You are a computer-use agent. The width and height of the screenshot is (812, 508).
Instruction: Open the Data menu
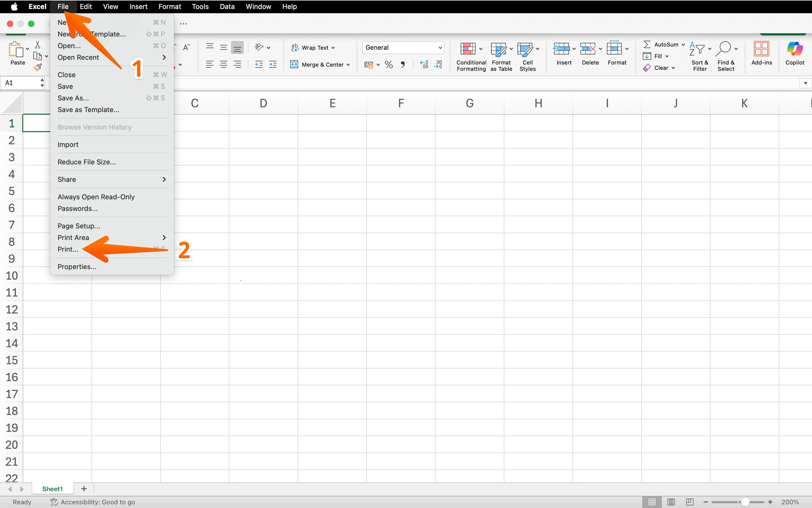[227, 6]
